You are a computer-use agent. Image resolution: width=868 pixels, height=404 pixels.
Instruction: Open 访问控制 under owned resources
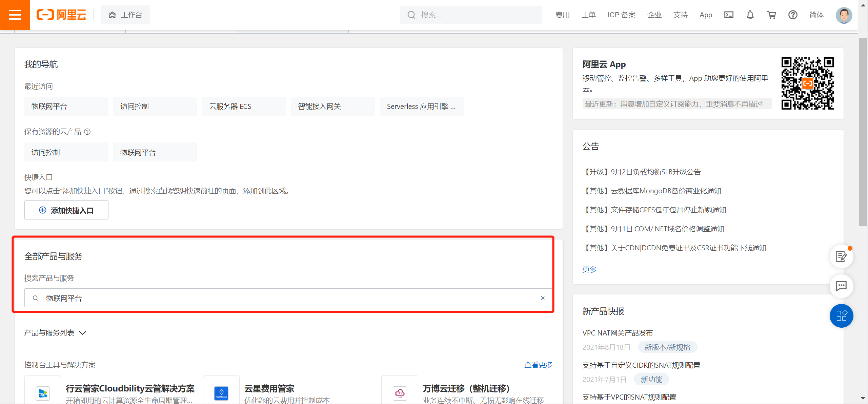pos(66,152)
